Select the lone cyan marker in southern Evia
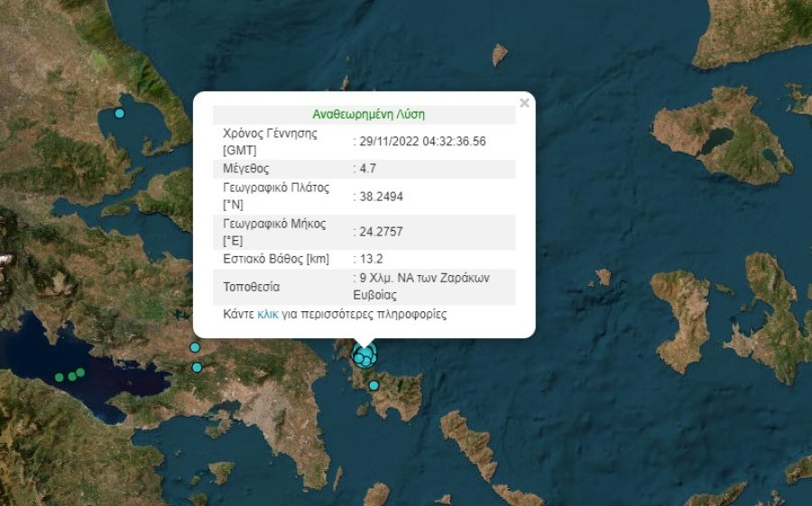The height and width of the screenshot is (506, 812). coord(374,386)
